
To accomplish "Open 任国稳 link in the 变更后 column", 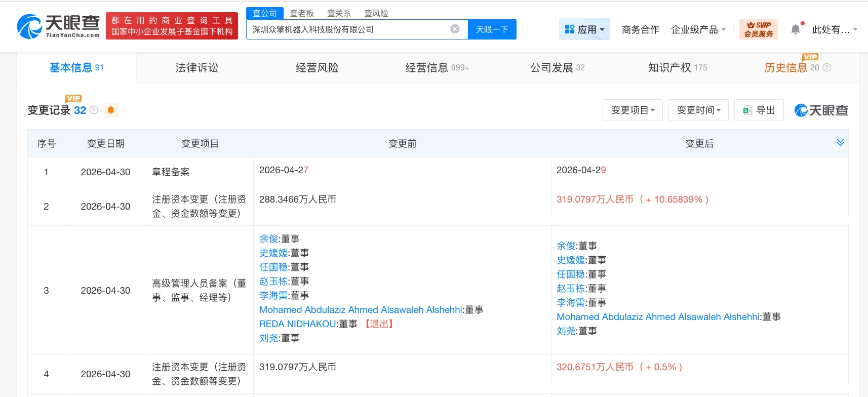I will 571,274.
